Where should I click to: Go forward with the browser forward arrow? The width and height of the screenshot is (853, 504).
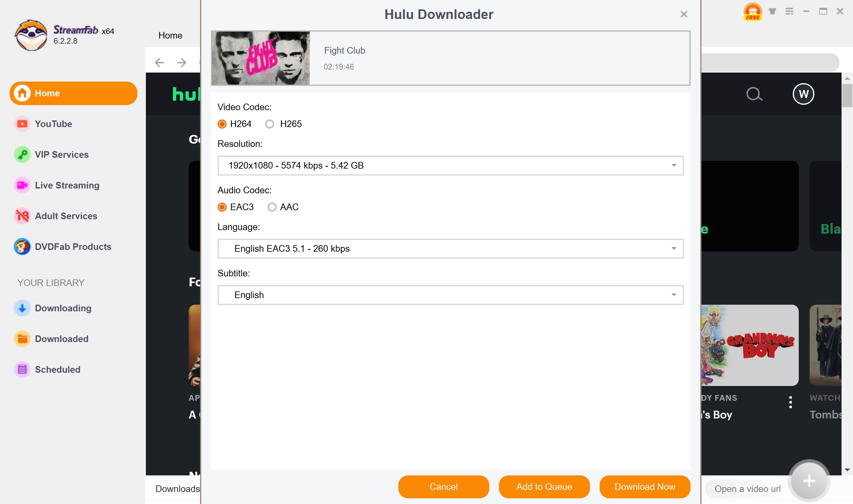[x=182, y=63]
